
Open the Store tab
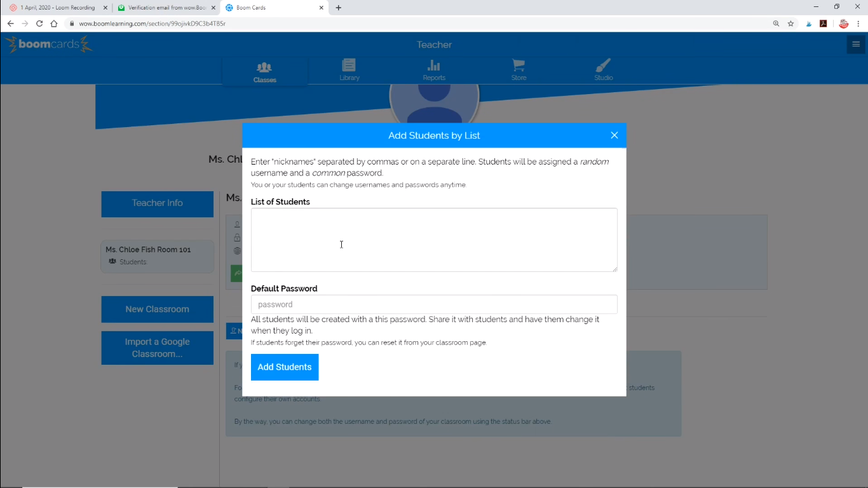519,71
